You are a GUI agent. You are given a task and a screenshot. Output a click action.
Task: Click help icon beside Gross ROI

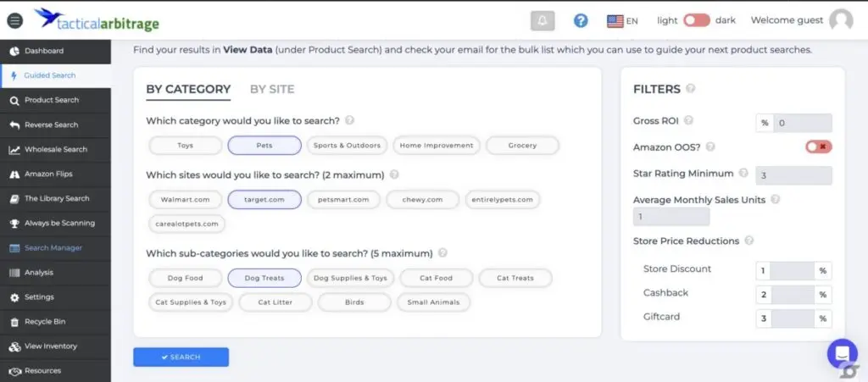[688, 121]
